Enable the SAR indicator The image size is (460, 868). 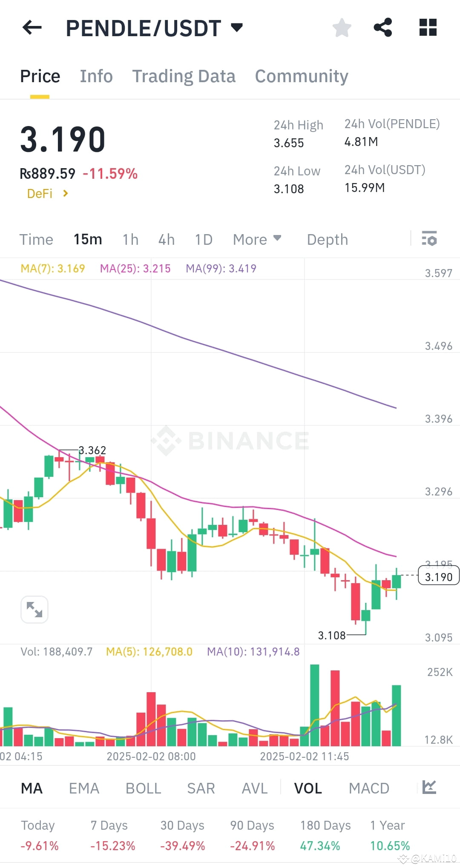(200, 788)
